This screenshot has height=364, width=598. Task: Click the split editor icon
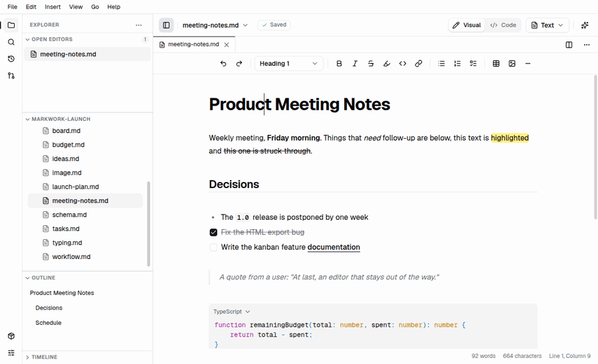pyautogui.click(x=569, y=45)
